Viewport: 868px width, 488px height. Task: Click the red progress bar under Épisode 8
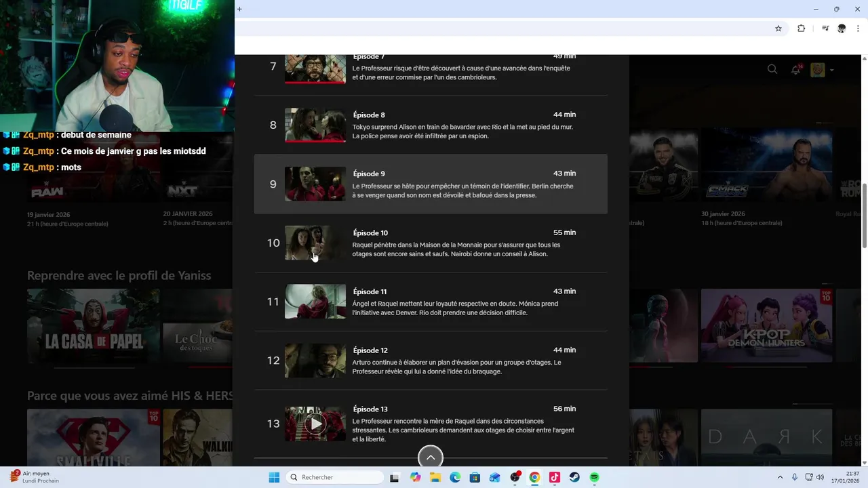(x=315, y=142)
